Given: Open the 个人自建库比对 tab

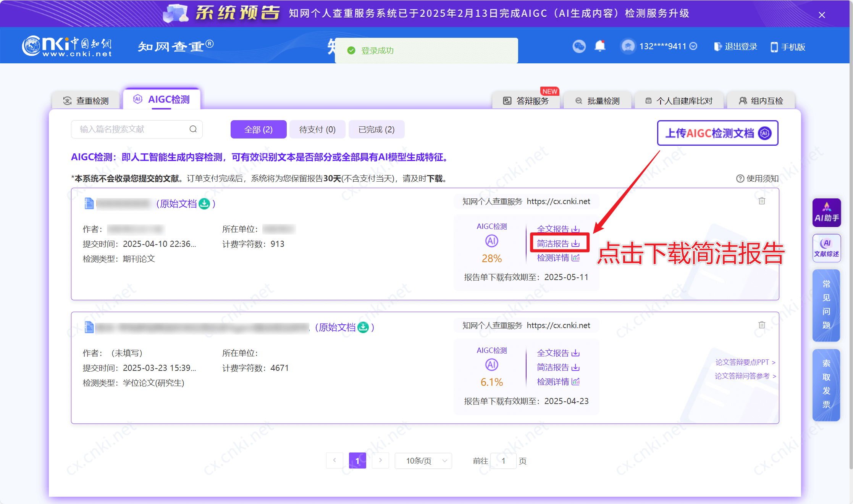Looking at the screenshot, I should pos(679,101).
